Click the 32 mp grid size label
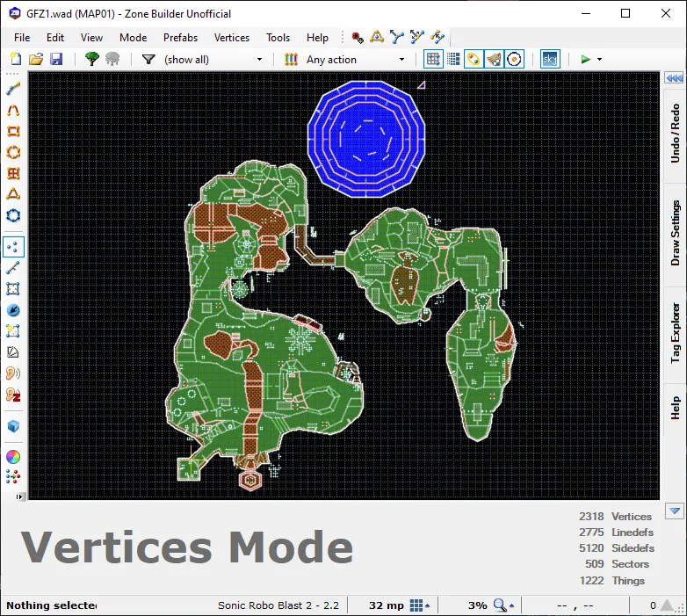Image resolution: width=687 pixels, height=616 pixels. (x=386, y=605)
